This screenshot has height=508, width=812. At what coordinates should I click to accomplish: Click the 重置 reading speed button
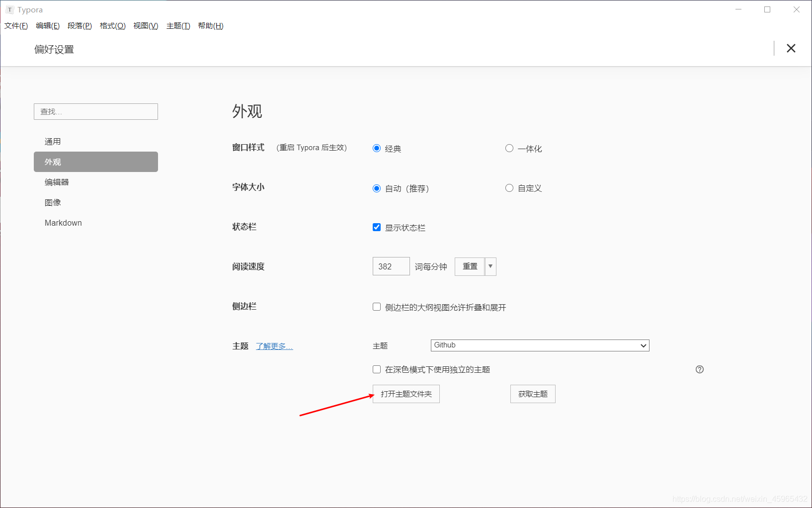click(470, 266)
